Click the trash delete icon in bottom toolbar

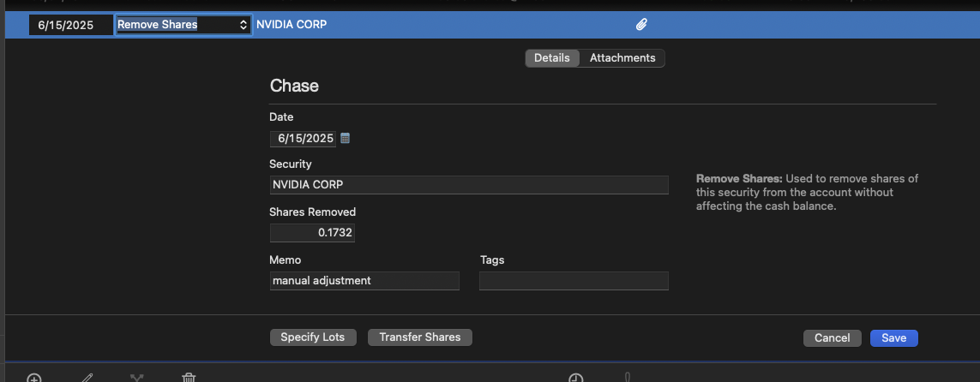[x=189, y=378]
